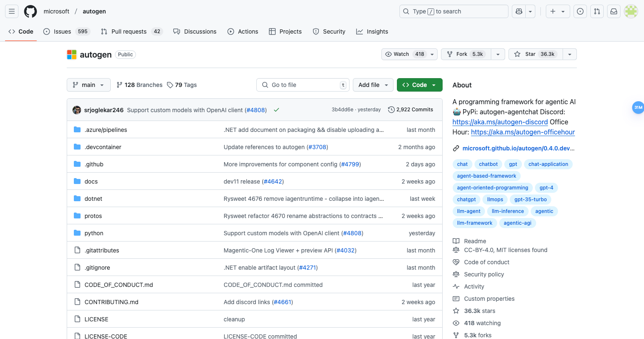The image size is (644, 339).
Task: Open the Copilot chat icon
Action: pyautogui.click(x=519, y=11)
